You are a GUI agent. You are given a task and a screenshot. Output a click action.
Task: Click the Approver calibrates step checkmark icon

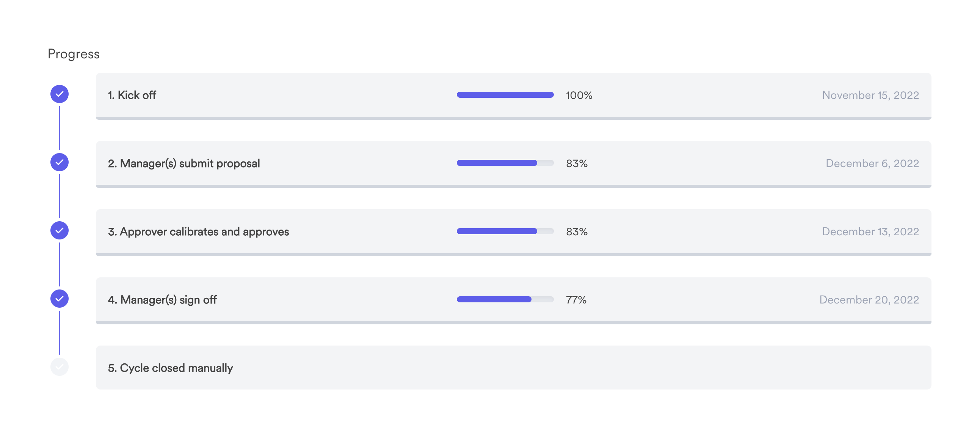coord(60,230)
